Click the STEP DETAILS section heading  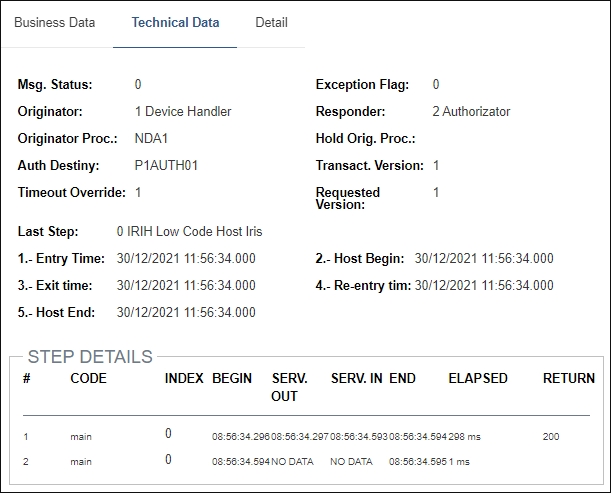90,357
